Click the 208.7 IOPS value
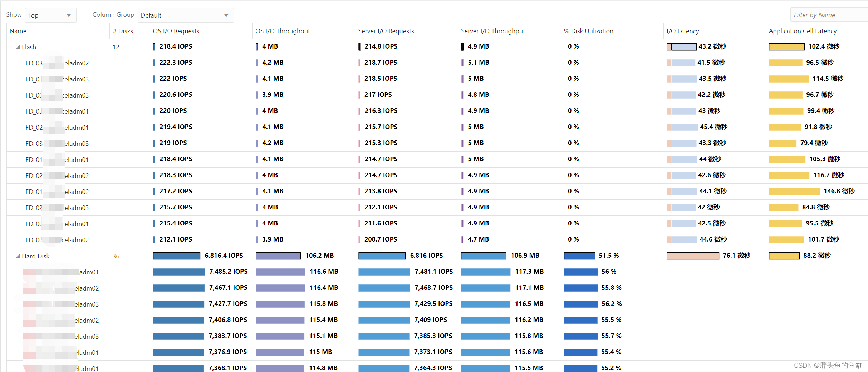This screenshot has height=372, width=868. tap(381, 239)
